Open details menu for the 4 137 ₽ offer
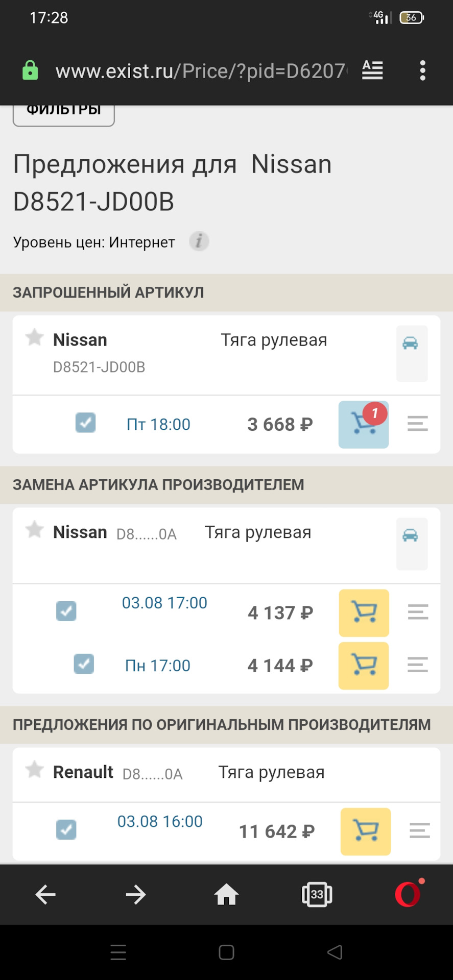 pos(418,611)
